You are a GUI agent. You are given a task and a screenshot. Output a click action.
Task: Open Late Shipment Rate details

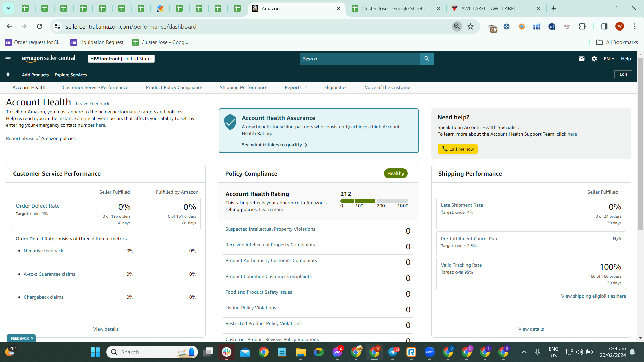point(462,205)
